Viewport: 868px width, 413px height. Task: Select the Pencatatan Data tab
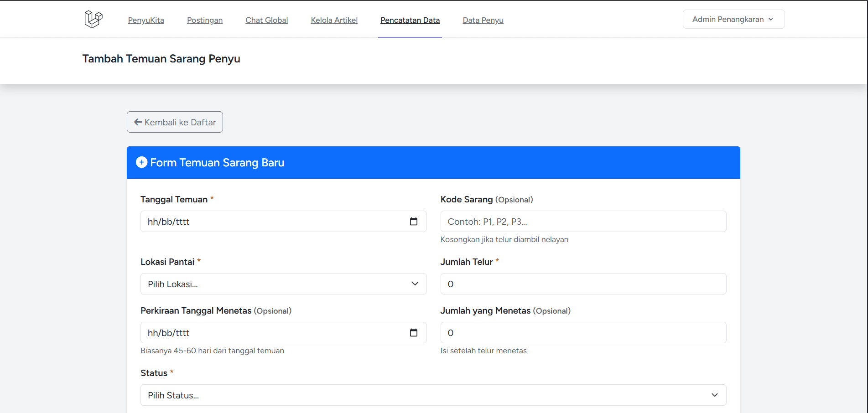pyautogui.click(x=410, y=20)
